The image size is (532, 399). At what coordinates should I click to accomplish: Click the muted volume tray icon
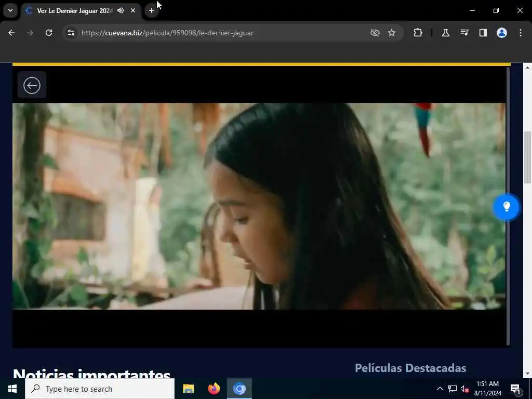tap(465, 389)
